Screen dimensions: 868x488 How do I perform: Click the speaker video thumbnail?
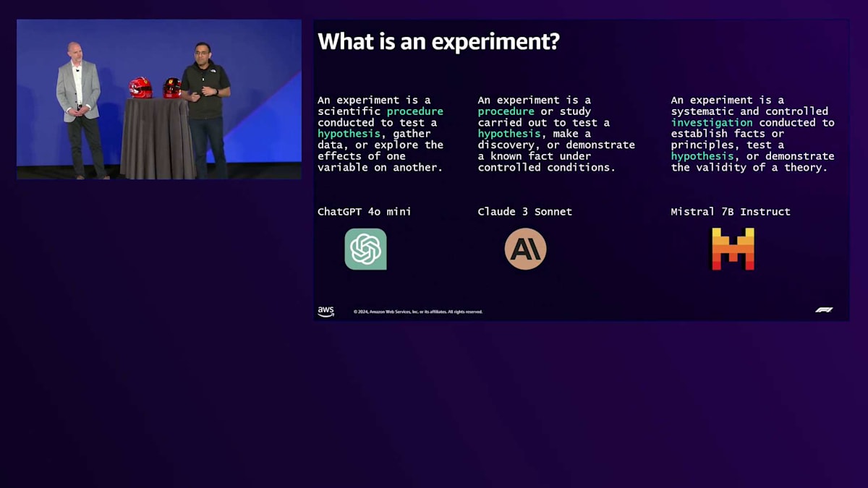point(159,99)
